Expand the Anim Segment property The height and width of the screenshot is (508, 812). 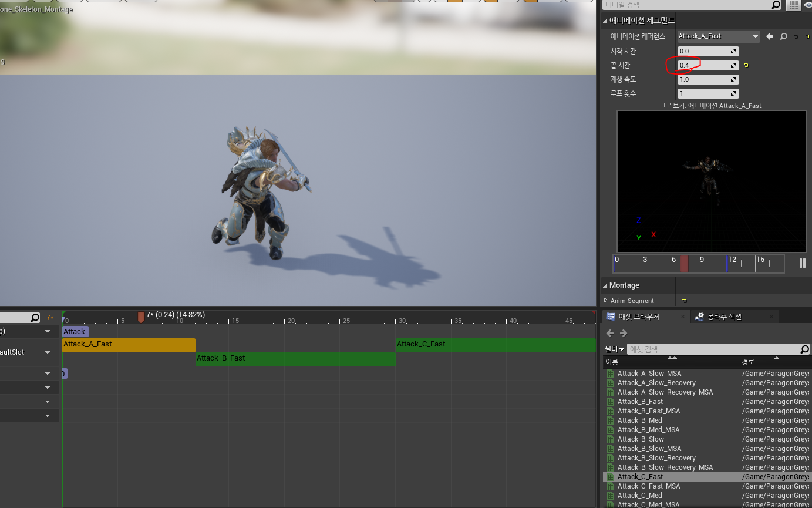[606, 301]
